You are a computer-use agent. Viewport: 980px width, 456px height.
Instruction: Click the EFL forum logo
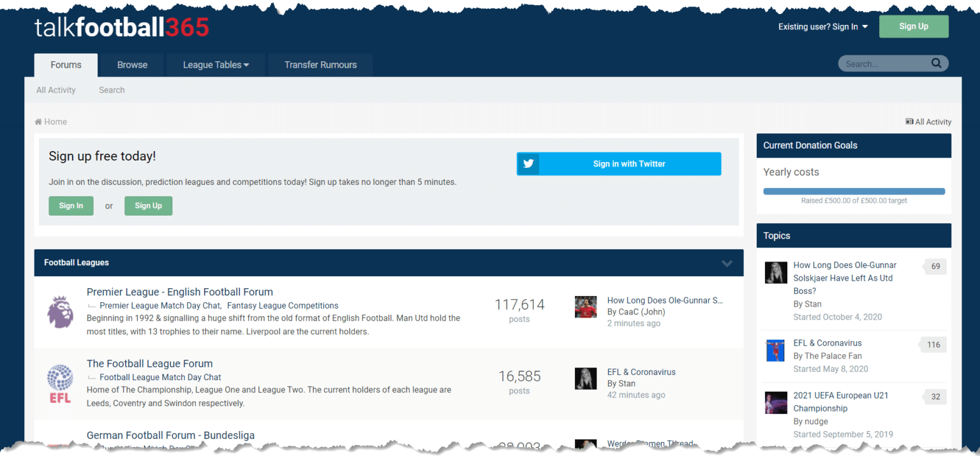[x=59, y=383]
